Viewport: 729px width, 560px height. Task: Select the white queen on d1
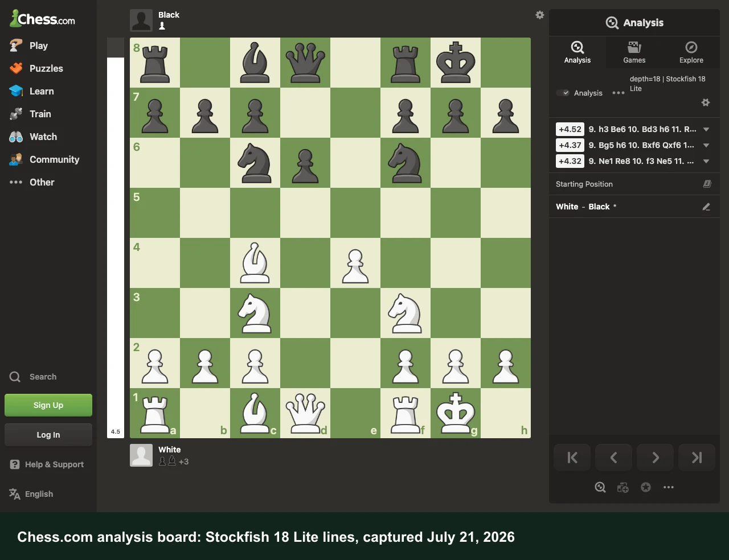click(305, 413)
